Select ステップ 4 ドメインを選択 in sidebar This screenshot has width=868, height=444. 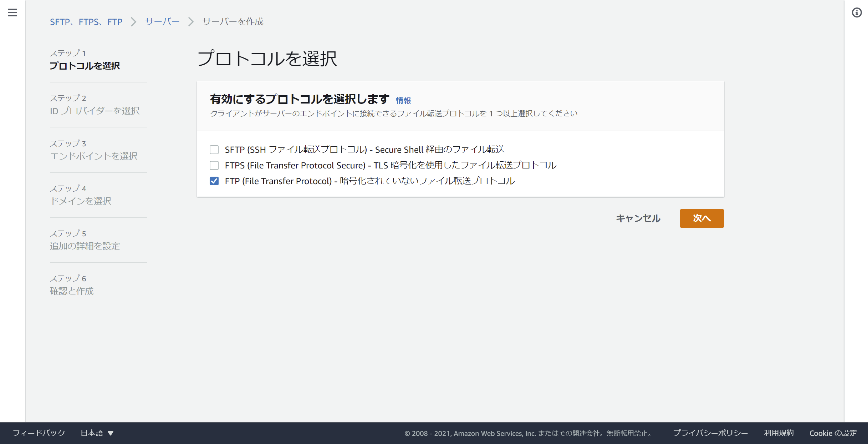81,201
